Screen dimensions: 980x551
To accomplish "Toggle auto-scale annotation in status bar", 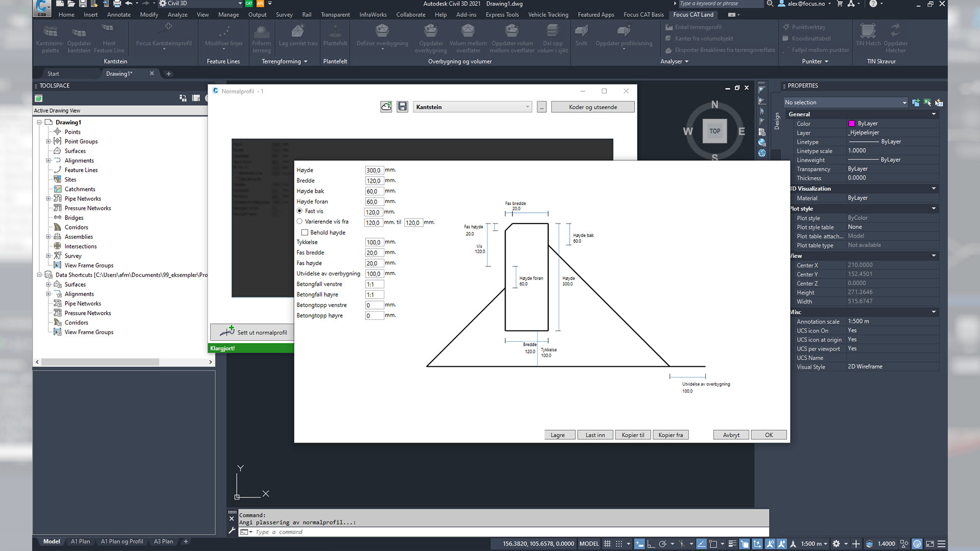I will [x=781, y=544].
